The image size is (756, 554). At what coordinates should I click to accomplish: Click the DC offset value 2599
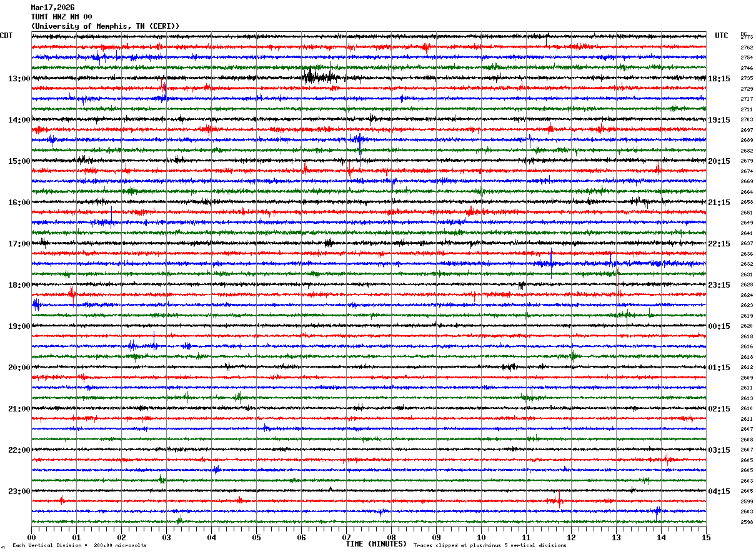click(747, 501)
